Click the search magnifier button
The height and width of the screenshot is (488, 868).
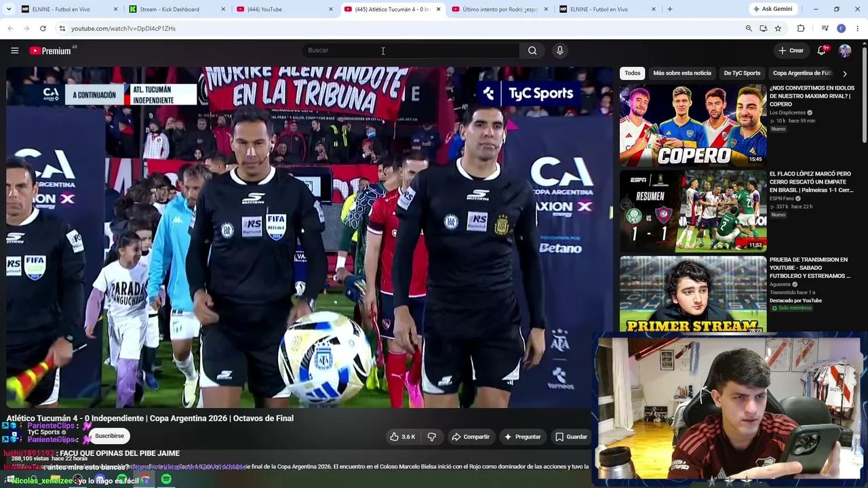coord(532,50)
